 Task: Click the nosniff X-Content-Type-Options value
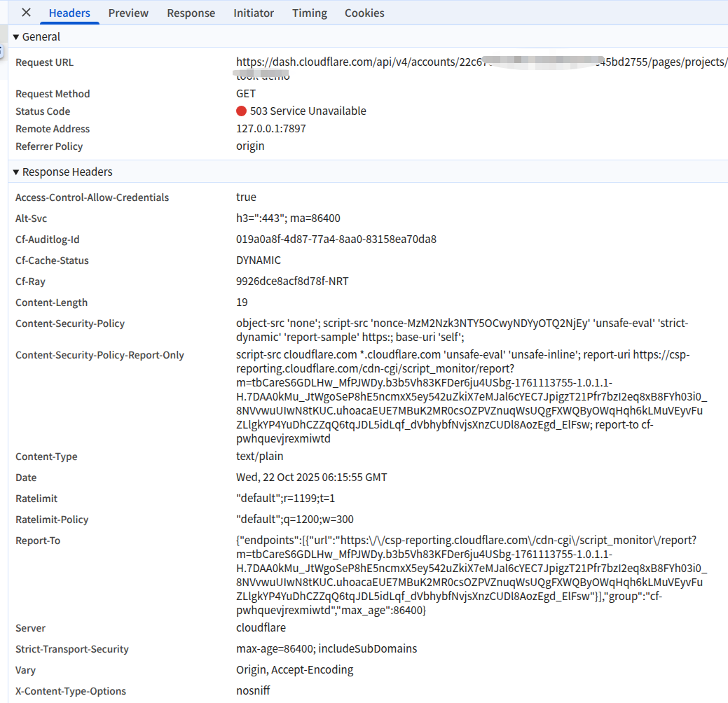tap(253, 691)
